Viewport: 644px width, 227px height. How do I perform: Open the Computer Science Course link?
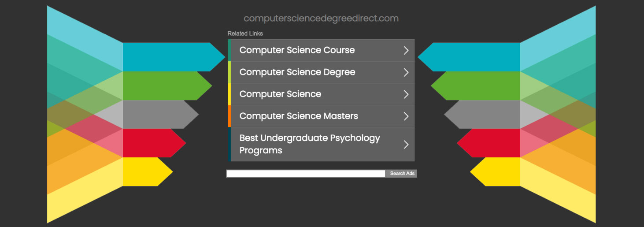(x=297, y=50)
